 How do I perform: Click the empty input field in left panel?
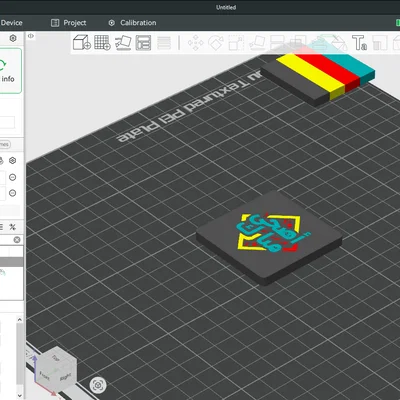(x=7, y=122)
